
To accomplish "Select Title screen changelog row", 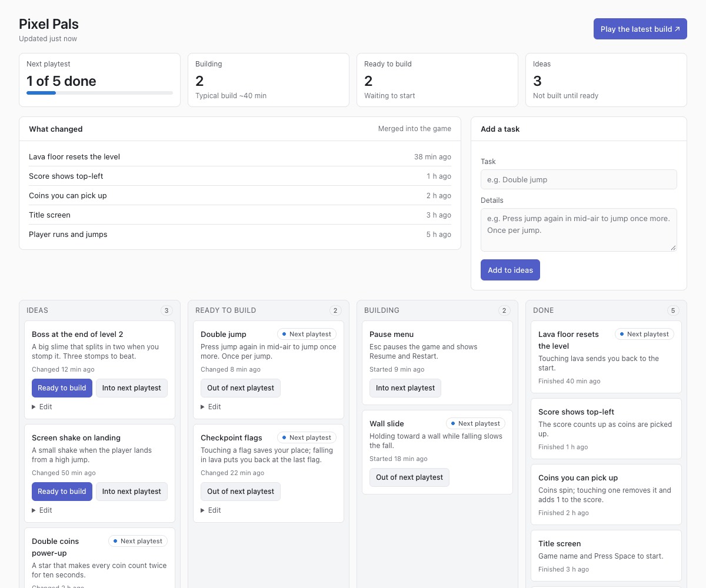I will (x=240, y=215).
